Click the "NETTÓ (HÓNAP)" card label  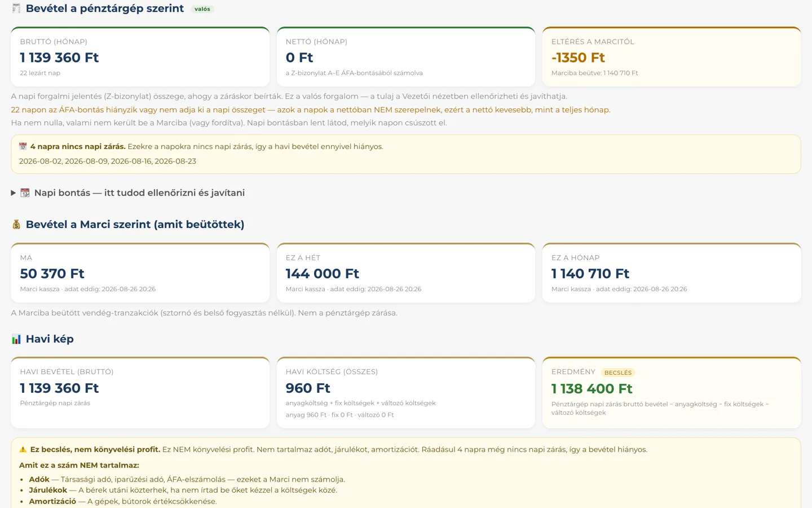pyautogui.click(x=316, y=42)
